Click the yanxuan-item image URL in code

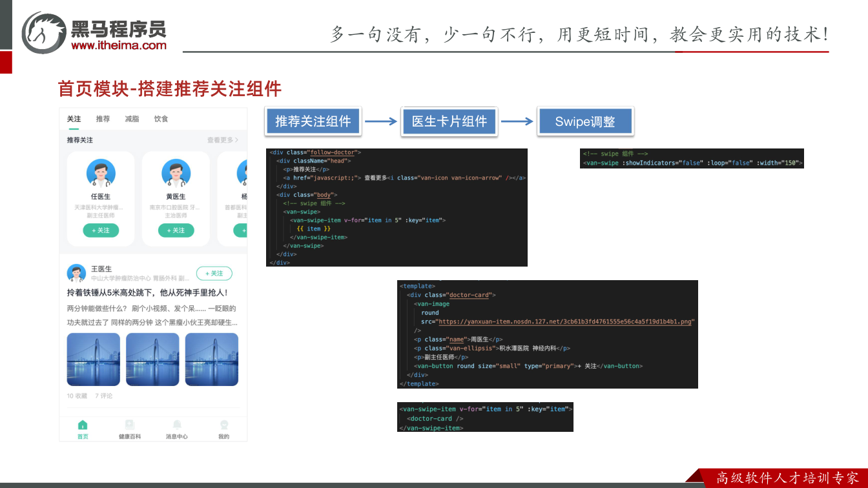tap(565, 321)
